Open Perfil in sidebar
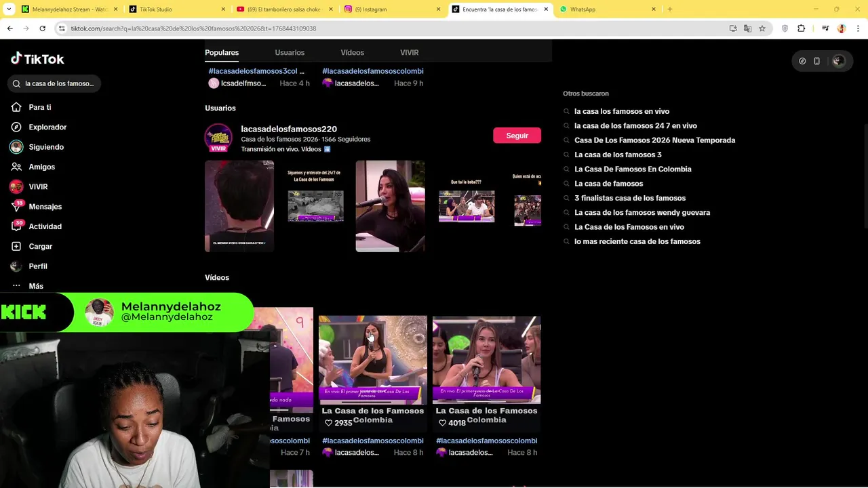Viewport: 868px width, 488px height. [x=37, y=266]
